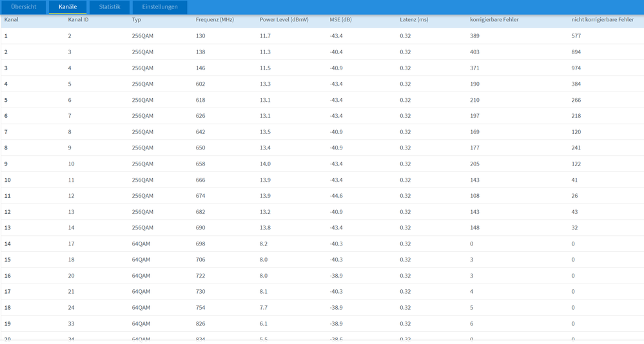Click the 64QAM type in Kanal 14 row
The height and width of the screenshot is (344, 644).
coord(141,244)
